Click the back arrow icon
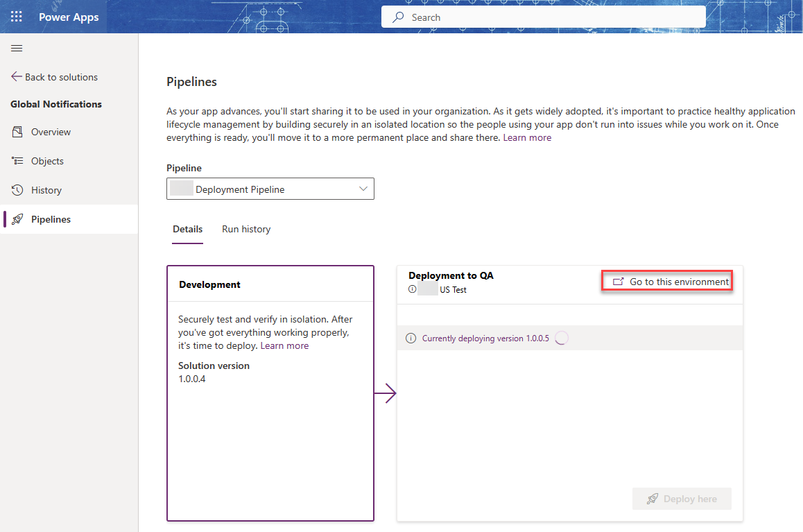The image size is (803, 532). point(17,77)
